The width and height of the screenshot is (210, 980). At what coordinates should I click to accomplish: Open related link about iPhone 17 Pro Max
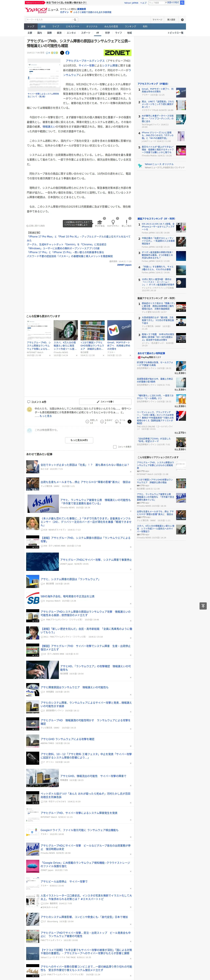(79, 238)
